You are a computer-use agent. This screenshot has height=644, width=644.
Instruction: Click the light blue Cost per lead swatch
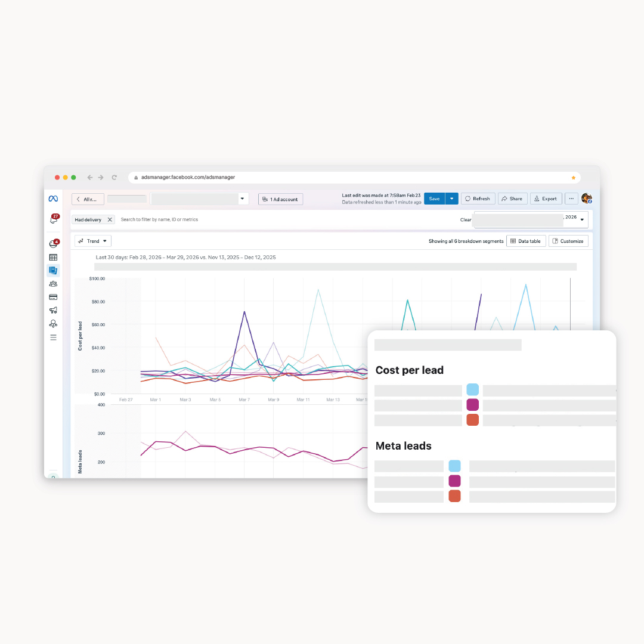(472, 390)
